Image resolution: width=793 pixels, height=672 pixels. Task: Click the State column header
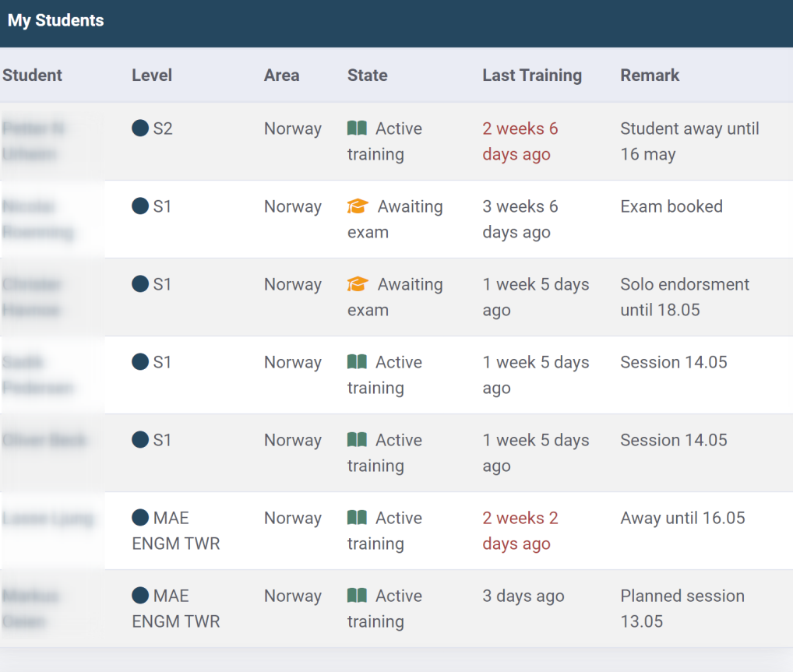click(x=367, y=75)
